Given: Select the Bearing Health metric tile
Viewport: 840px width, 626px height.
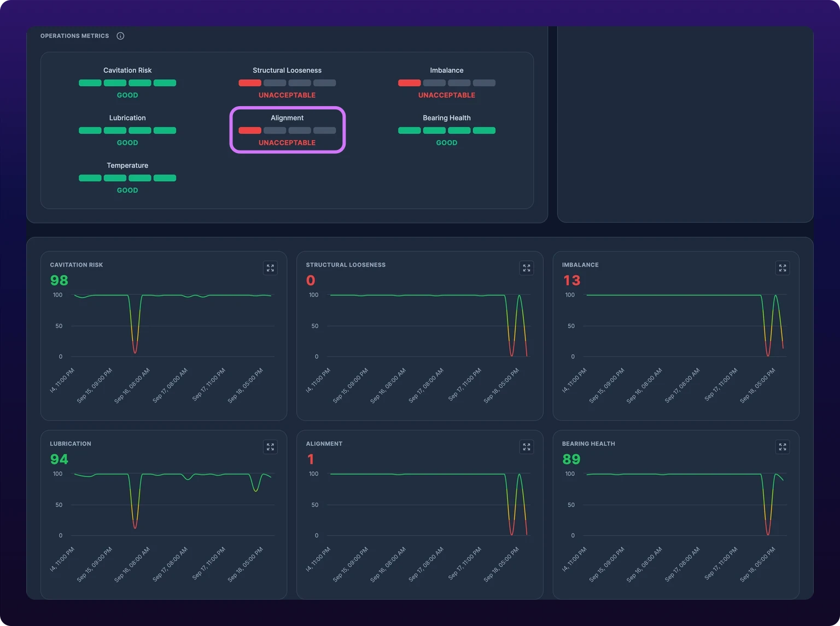Looking at the screenshot, I should [x=447, y=130].
